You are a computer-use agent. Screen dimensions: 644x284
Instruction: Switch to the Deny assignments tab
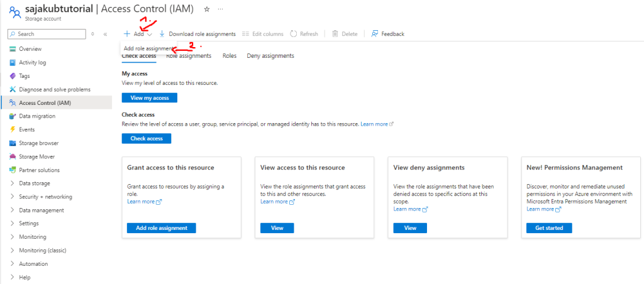(270, 56)
